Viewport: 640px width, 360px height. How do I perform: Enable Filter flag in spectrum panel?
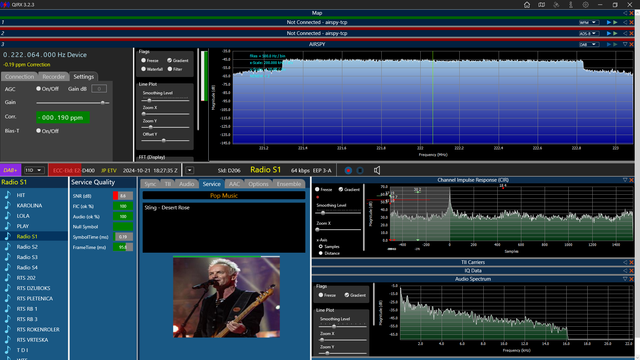pos(170,69)
